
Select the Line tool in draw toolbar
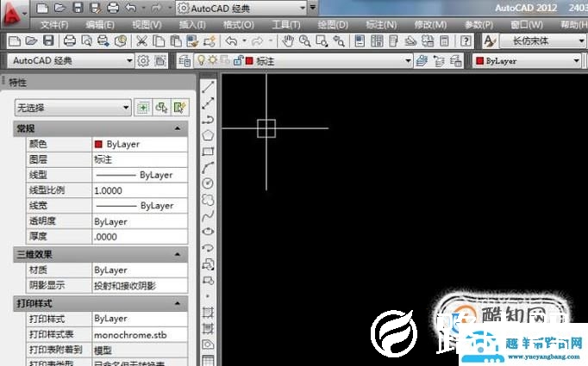coord(208,87)
